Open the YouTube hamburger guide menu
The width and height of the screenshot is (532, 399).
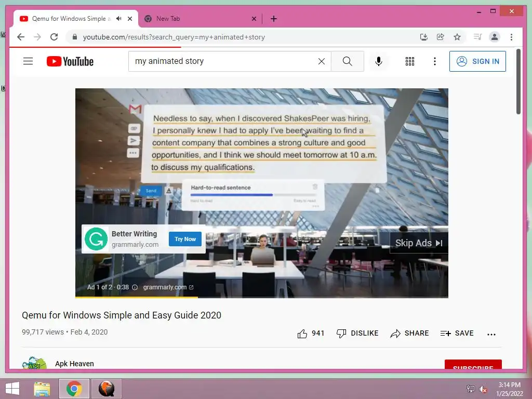[28, 61]
